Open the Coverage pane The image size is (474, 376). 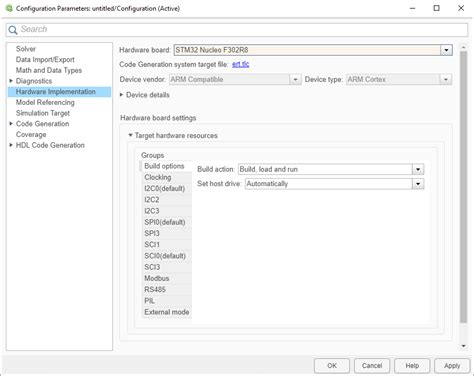click(31, 134)
